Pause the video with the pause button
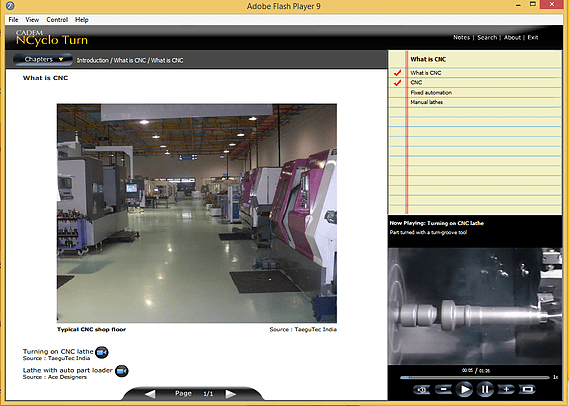 [485, 389]
